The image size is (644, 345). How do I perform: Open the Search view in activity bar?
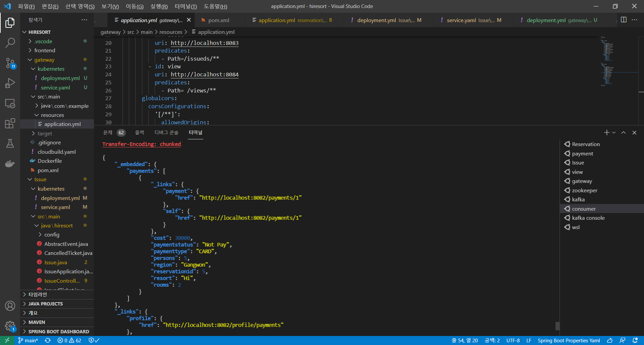[x=10, y=43]
